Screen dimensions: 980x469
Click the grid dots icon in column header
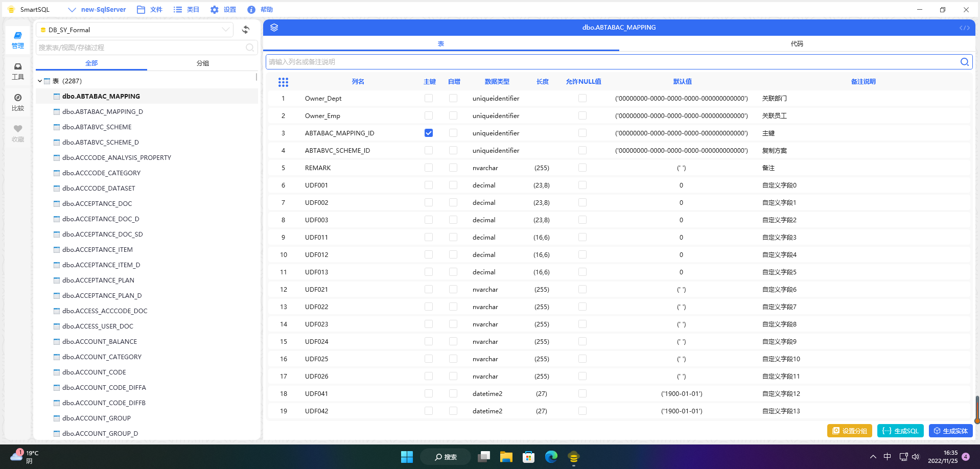283,82
